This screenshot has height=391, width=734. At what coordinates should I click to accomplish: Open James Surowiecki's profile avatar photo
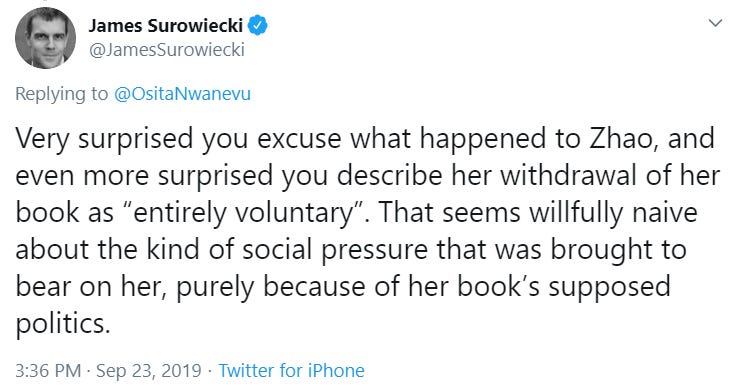tap(45, 38)
